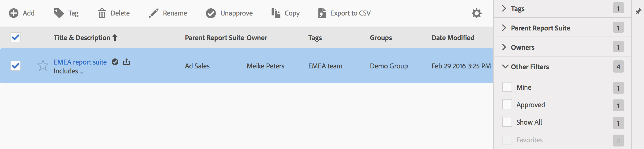
Task: Expand the Tags filter section
Action: [504, 9]
